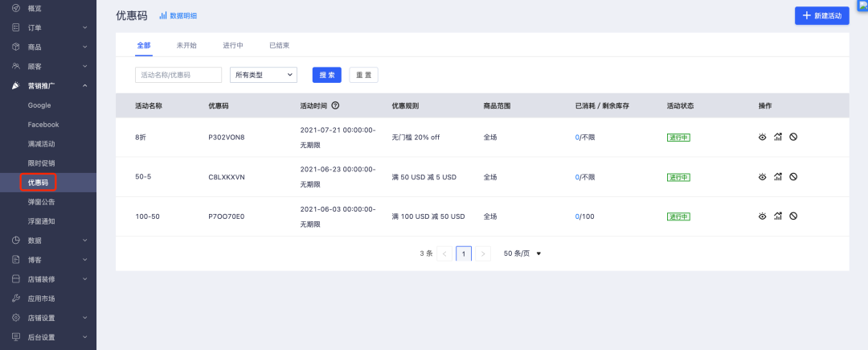
Task: Expand the 商品 menu chevron
Action: point(85,47)
